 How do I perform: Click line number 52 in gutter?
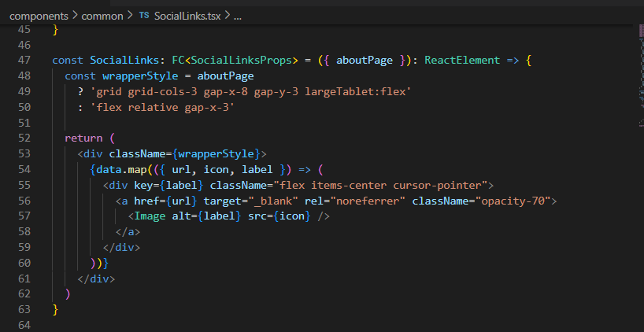coord(24,138)
